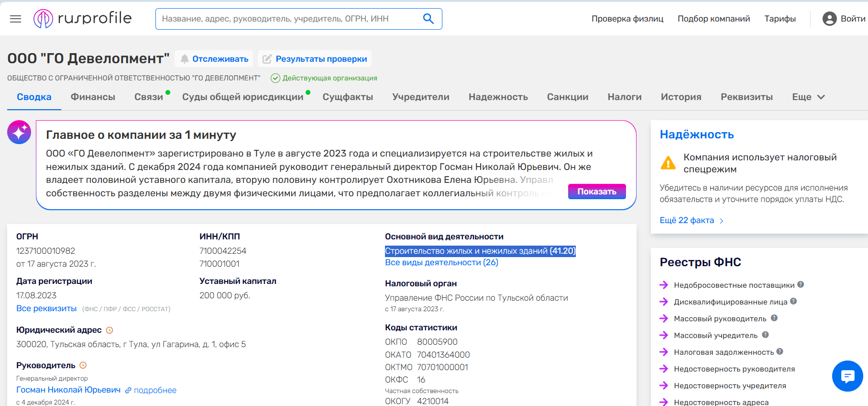This screenshot has height=406, width=868.
Task: Click the Надёжность heading link
Action: pyautogui.click(x=697, y=135)
